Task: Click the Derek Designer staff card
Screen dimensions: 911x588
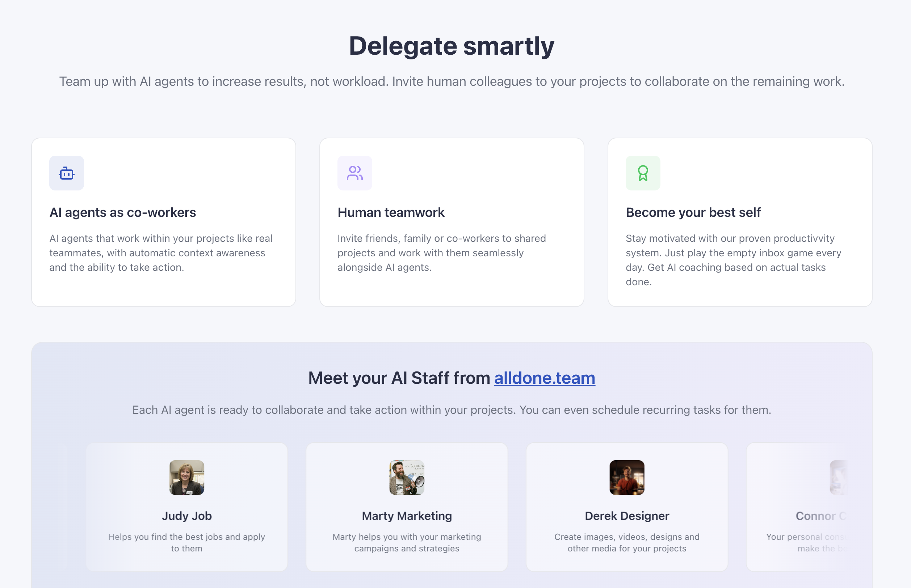Action: [x=626, y=507]
